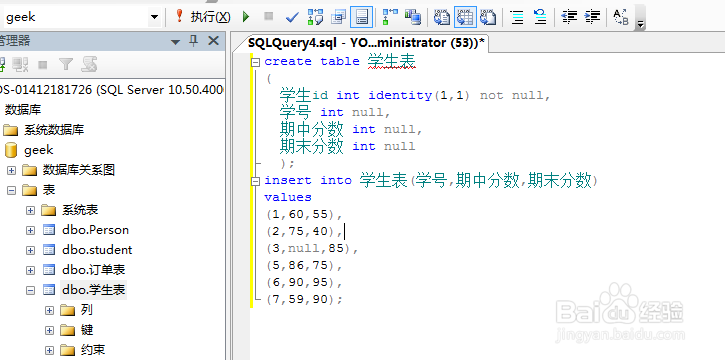Image resolution: width=725 pixels, height=360 pixels.
Task: Expand the 列 folder
Action: tap(50, 311)
